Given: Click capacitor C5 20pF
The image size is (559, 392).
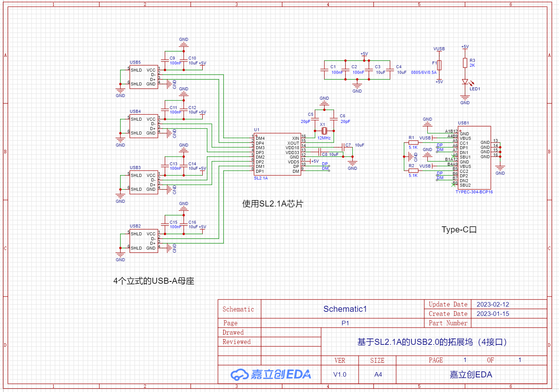Looking at the screenshot, I should click(x=315, y=119).
